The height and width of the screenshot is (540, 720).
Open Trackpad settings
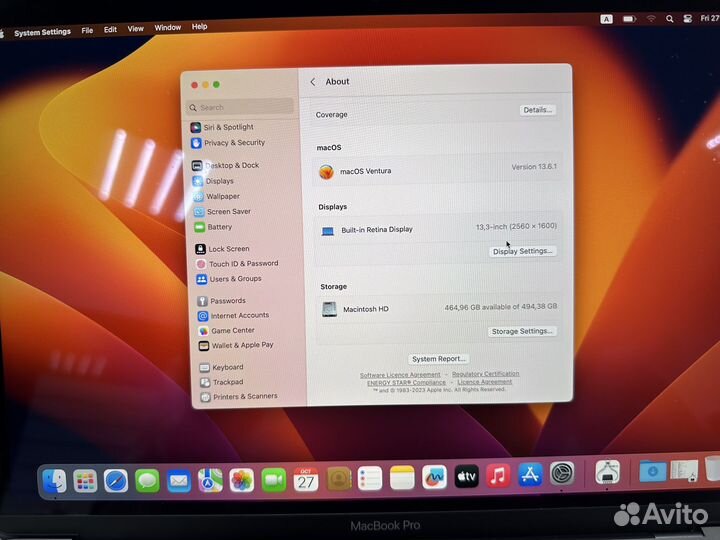222,382
